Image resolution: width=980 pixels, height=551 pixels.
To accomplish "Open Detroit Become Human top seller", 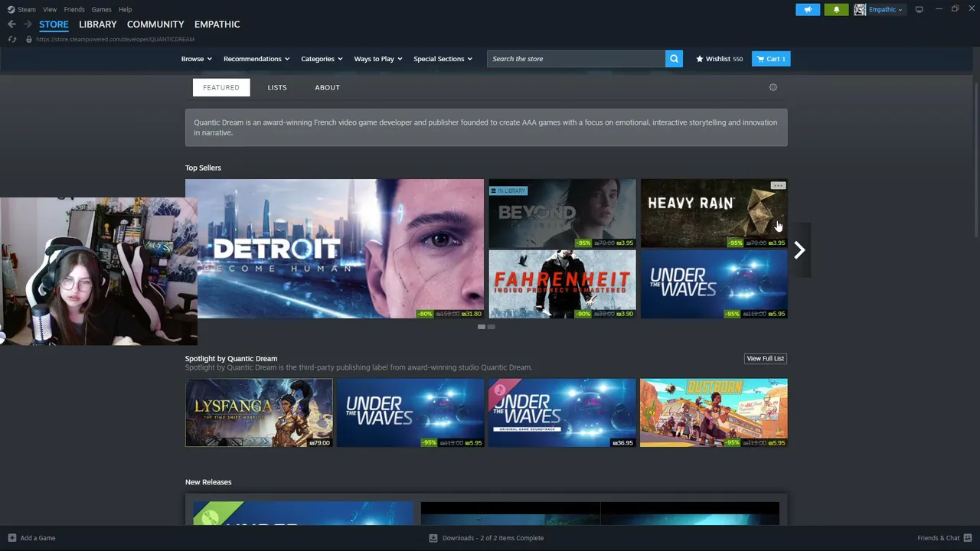I will pyautogui.click(x=335, y=249).
